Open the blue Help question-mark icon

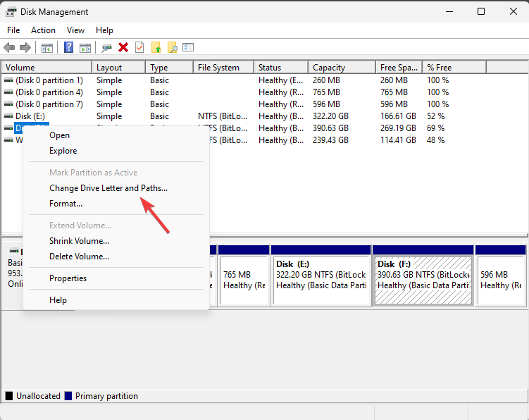68,47
